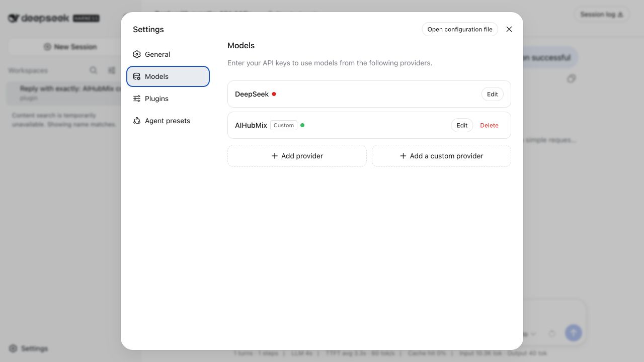Open the General settings section

coord(168,54)
